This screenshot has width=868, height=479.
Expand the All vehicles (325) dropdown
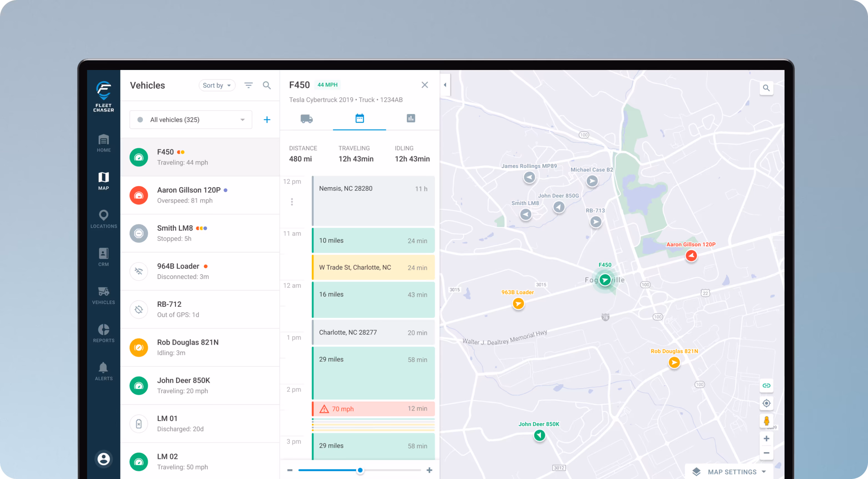coord(191,120)
